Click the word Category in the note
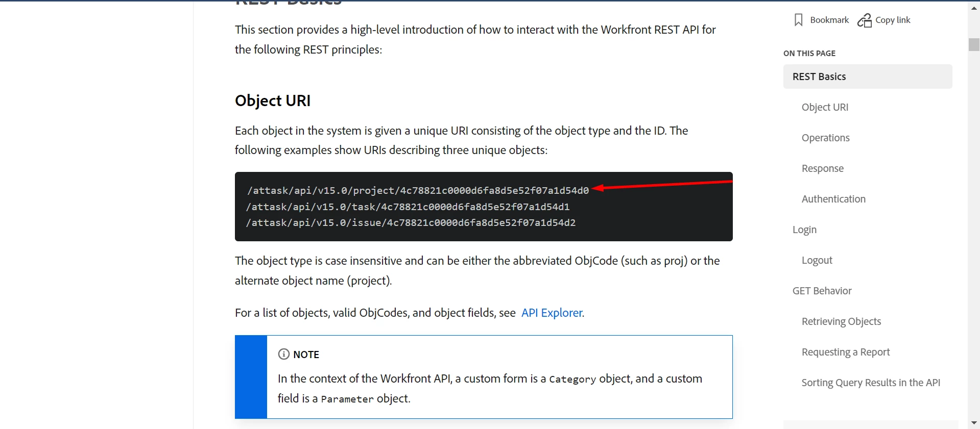Image resolution: width=980 pixels, height=429 pixels. pos(572,379)
